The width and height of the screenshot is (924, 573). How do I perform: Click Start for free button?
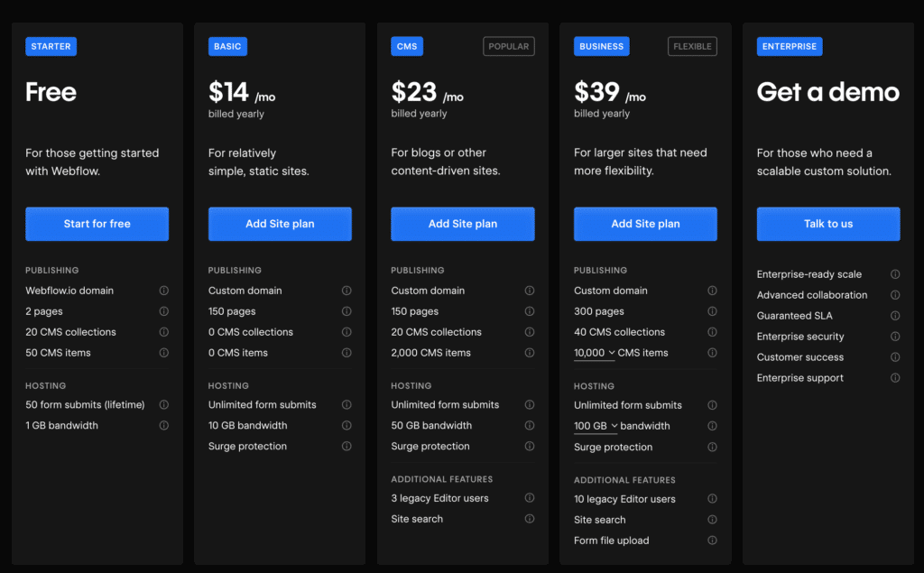click(x=97, y=224)
